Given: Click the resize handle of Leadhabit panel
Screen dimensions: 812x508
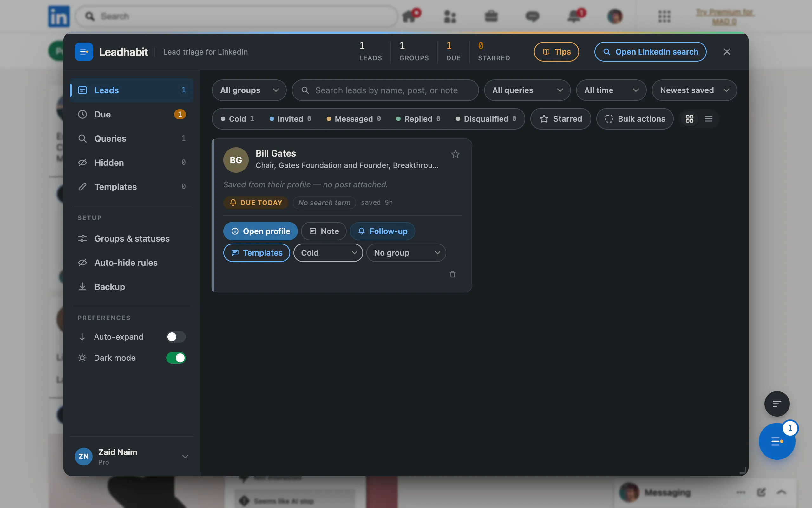Looking at the screenshot, I should click(743, 471).
